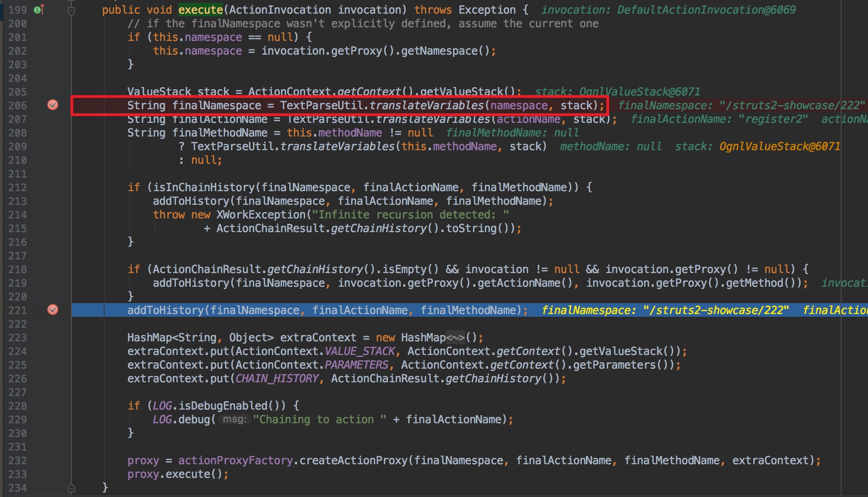Click the inline hint OgnlValueStack@6071 on line 209
868x497 pixels.
tap(779, 146)
